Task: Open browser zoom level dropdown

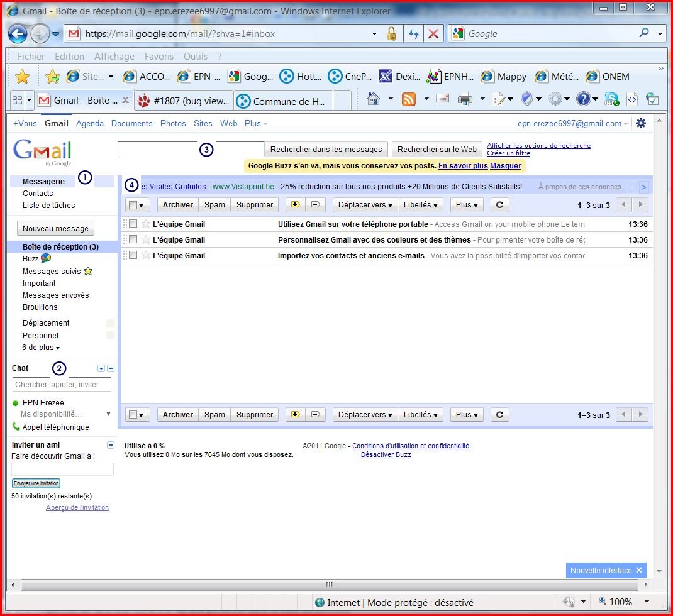Action: pos(647,602)
